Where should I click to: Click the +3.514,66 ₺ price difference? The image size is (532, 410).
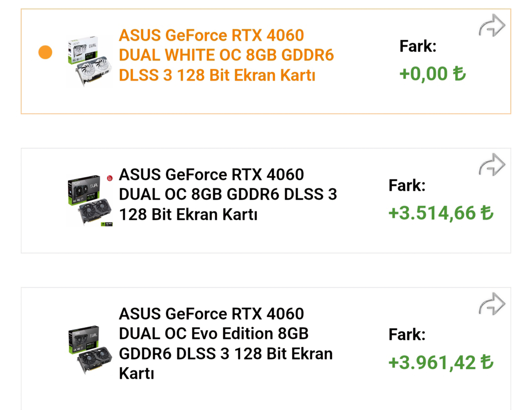pyautogui.click(x=441, y=213)
